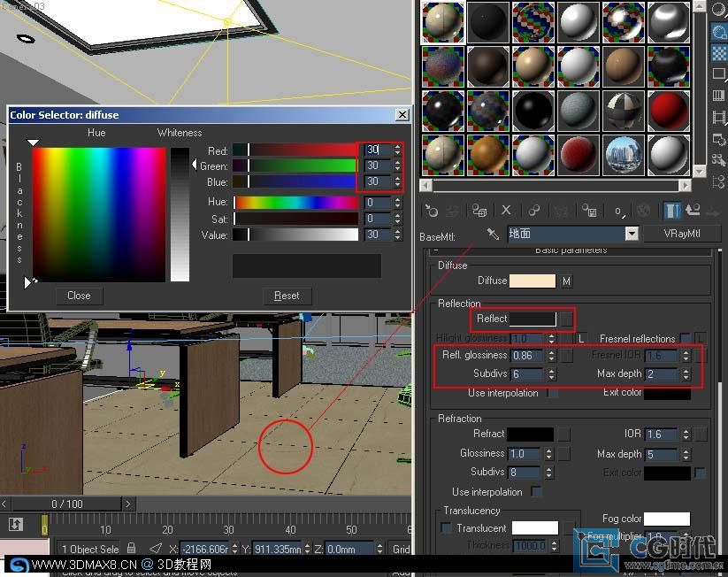Enable Translucent checkbox

point(446,527)
